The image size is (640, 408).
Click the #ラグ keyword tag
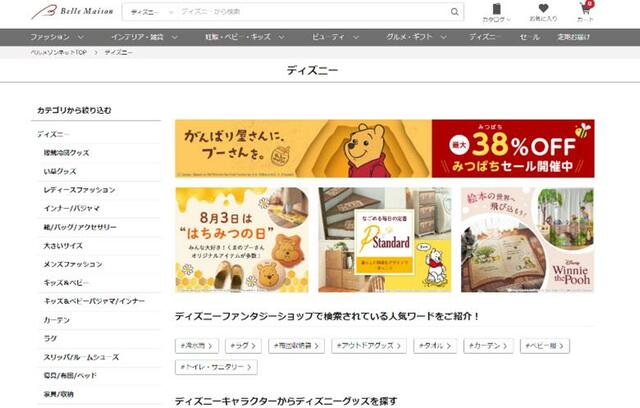click(x=243, y=346)
